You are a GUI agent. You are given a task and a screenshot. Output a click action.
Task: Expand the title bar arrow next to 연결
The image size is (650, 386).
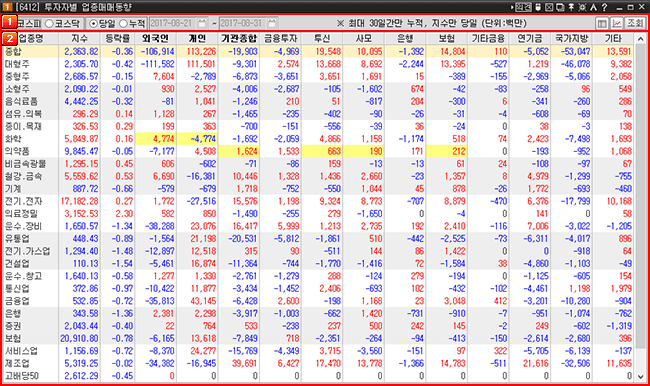click(512, 7)
